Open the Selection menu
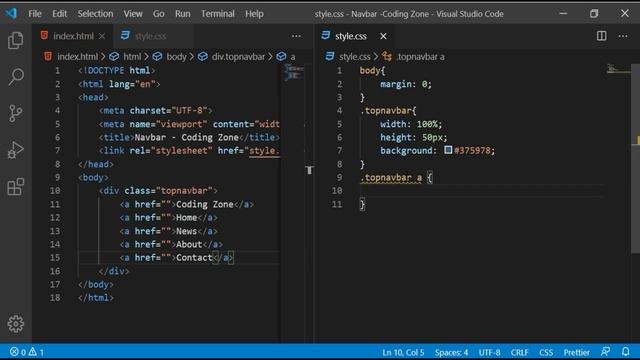Viewport: 640px width, 360px height. 96,14
